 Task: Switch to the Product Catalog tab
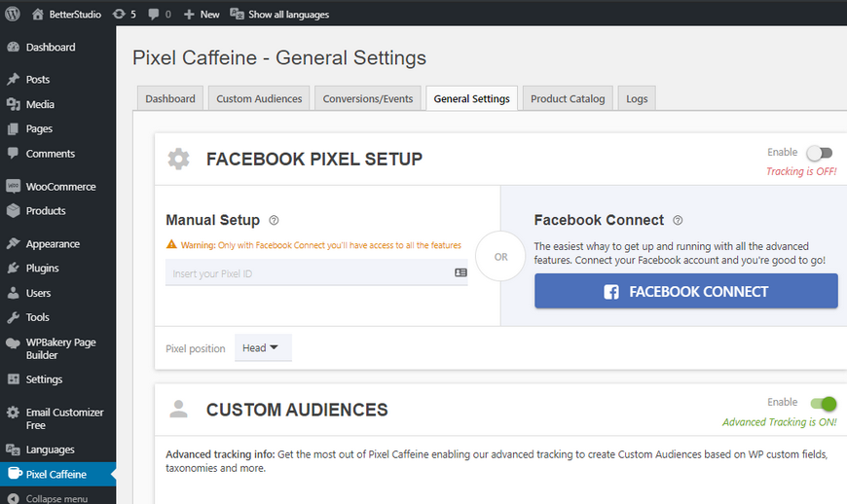(x=568, y=98)
